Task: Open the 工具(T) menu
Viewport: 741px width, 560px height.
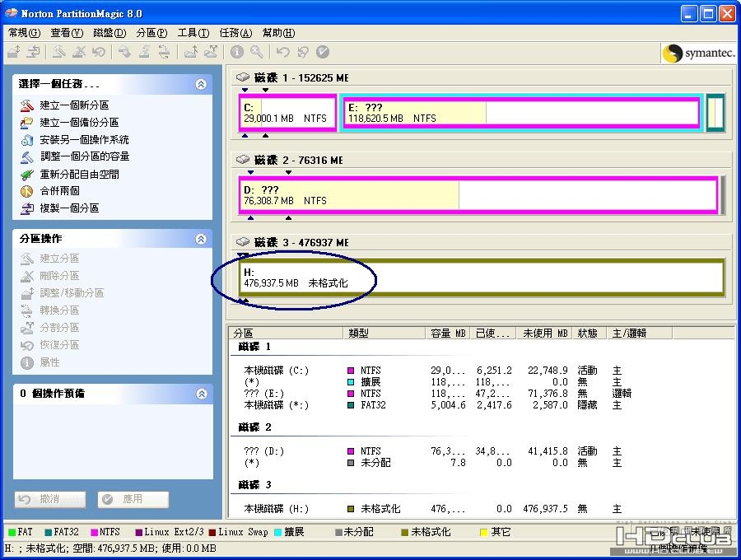Action: click(x=193, y=33)
